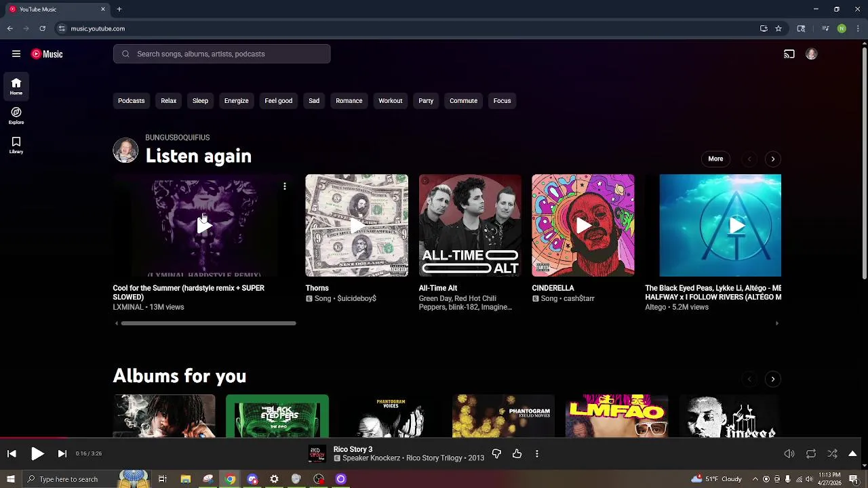Open the Black Eyed Peas green album cover

[277, 415]
